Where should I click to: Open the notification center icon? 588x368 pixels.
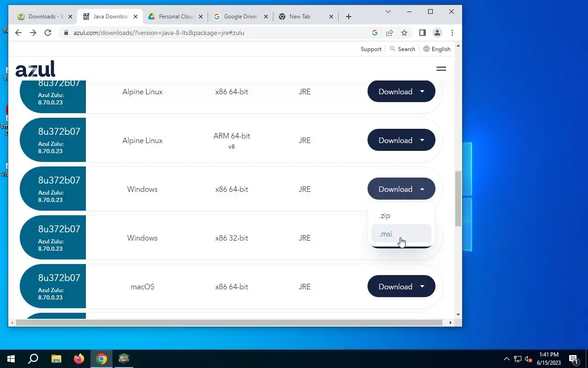tap(573, 359)
